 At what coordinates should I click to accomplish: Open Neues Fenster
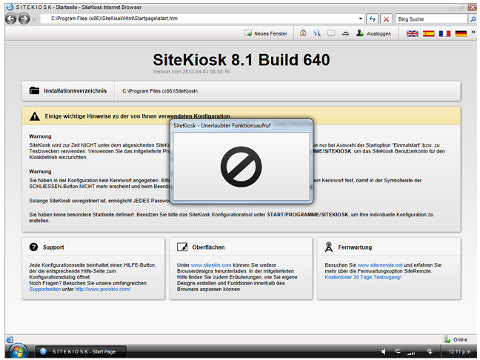pyautogui.click(x=266, y=34)
